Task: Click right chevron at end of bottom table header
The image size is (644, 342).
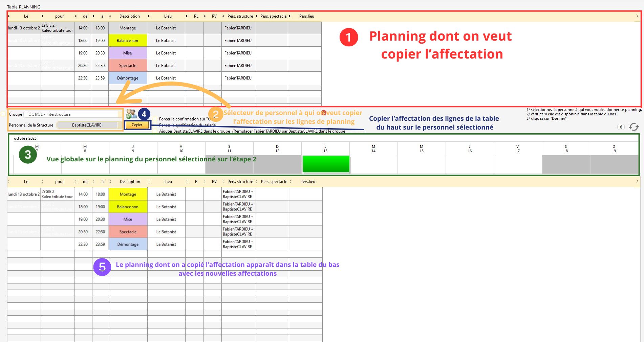Action: tap(637, 181)
